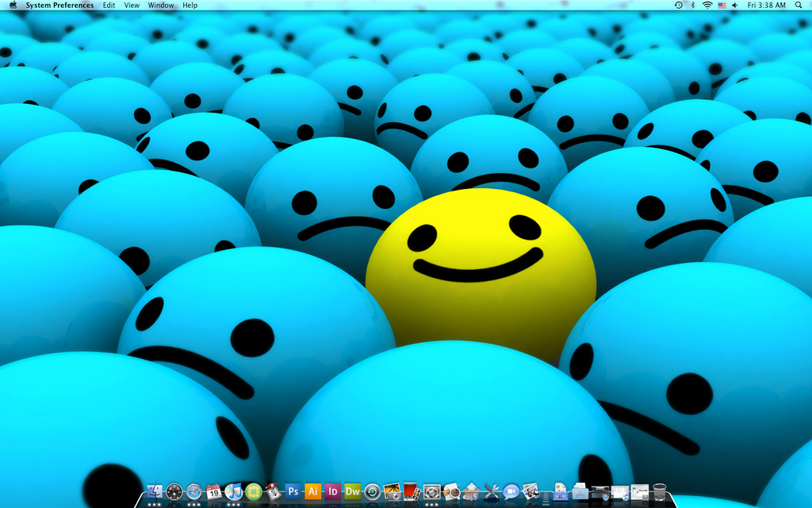Click the Spotlight search magnifier icon
This screenshot has width=812, height=508.
point(798,6)
